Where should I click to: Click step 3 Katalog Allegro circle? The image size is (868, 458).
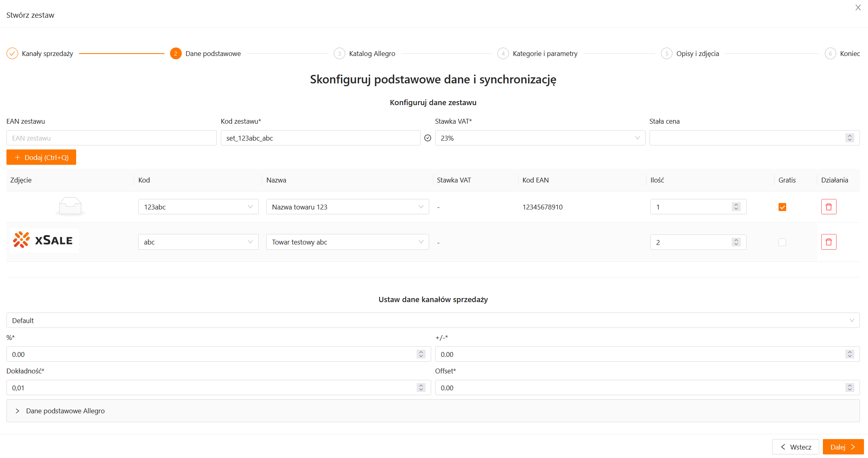[x=339, y=54]
